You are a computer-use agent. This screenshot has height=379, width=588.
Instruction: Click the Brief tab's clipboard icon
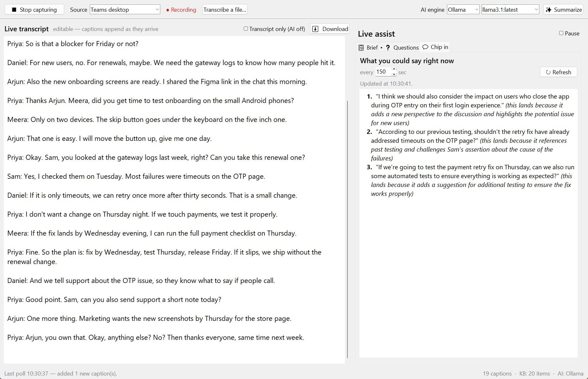361,48
